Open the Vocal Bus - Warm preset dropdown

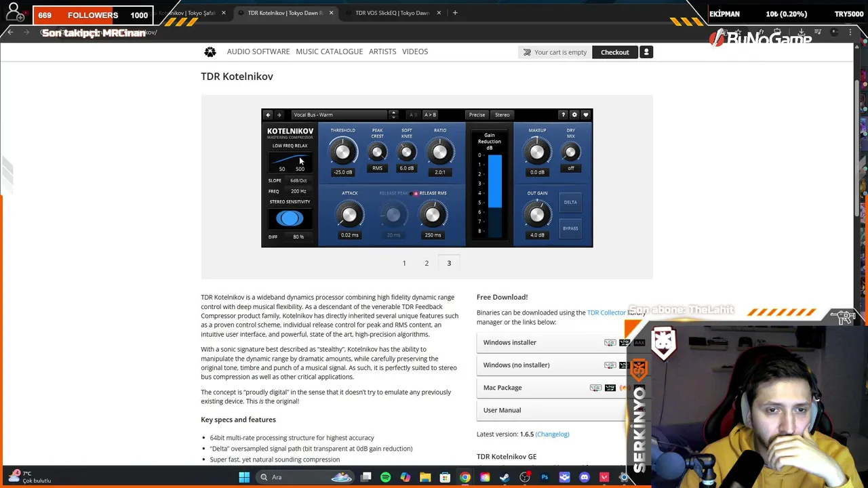340,115
